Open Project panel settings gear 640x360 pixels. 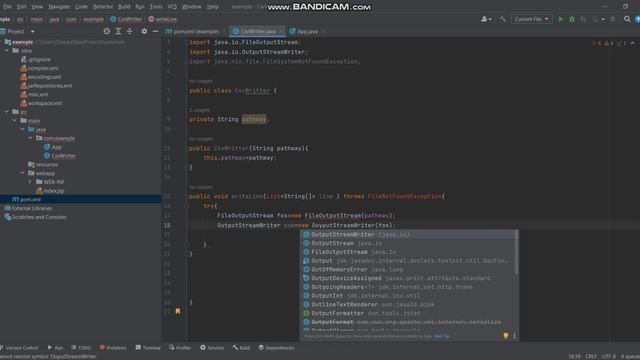tap(144, 31)
